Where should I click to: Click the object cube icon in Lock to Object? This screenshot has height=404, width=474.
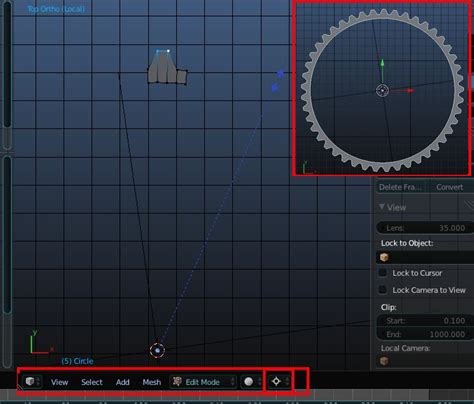coord(384,257)
